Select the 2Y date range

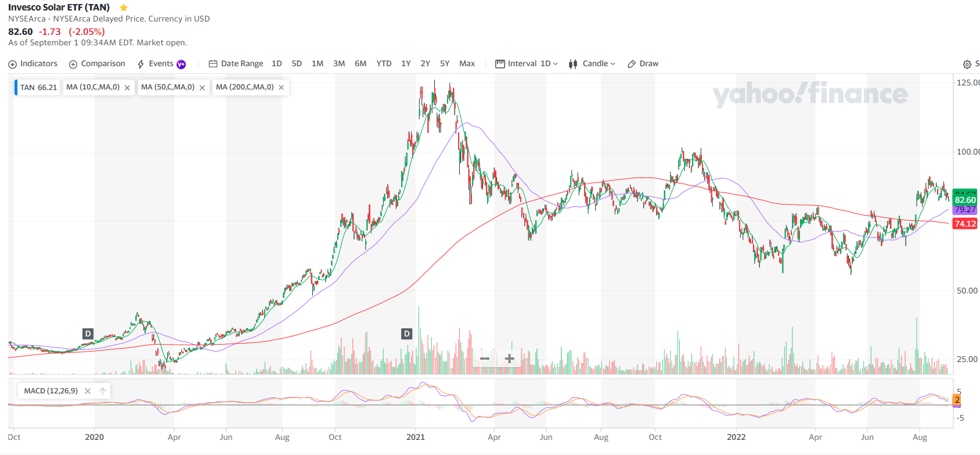[426, 64]
